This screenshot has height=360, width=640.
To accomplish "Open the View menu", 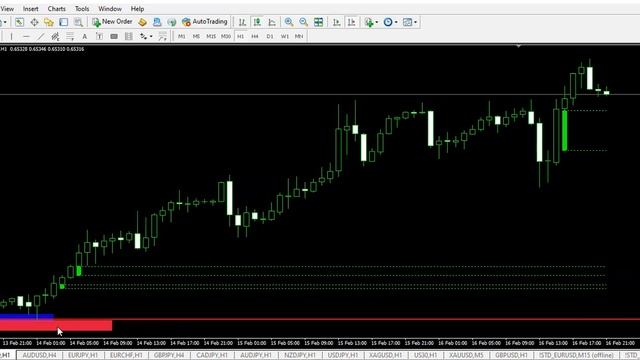I will tap(7, 9).
